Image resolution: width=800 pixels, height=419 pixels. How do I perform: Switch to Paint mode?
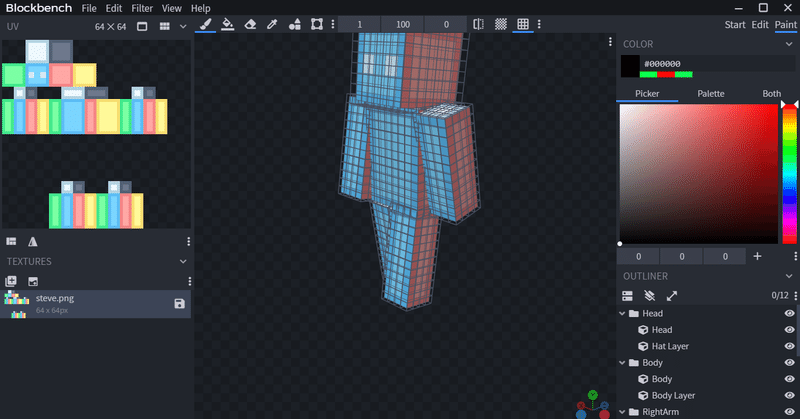click(785, 24)
